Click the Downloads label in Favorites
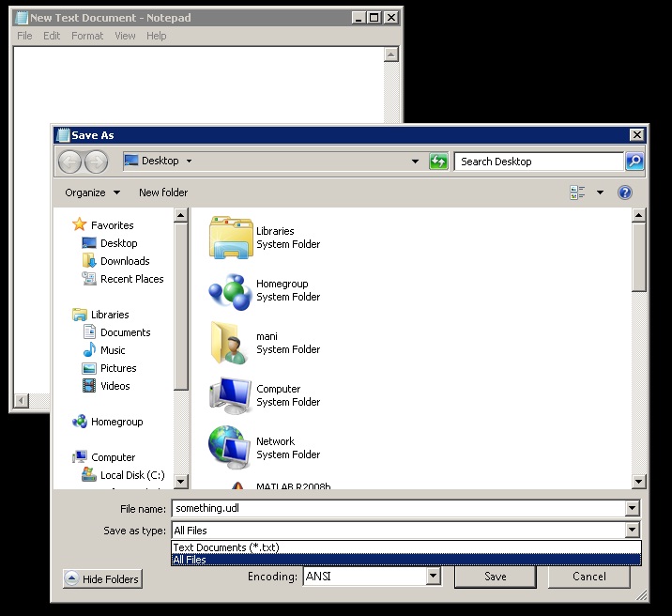The image size is (672, 616). point(125,261)
